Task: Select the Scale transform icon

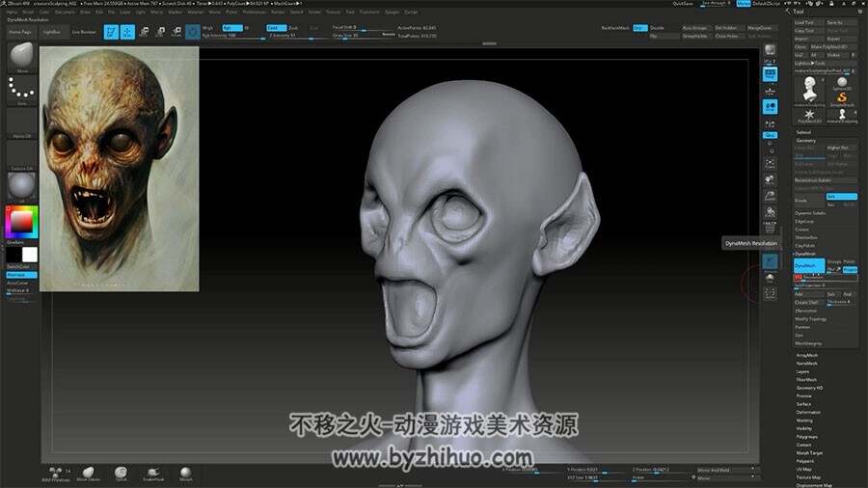Action: click(160, 32)
